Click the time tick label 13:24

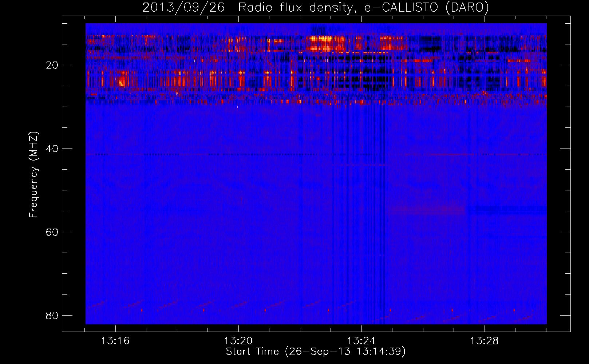(x=361, y=341)
